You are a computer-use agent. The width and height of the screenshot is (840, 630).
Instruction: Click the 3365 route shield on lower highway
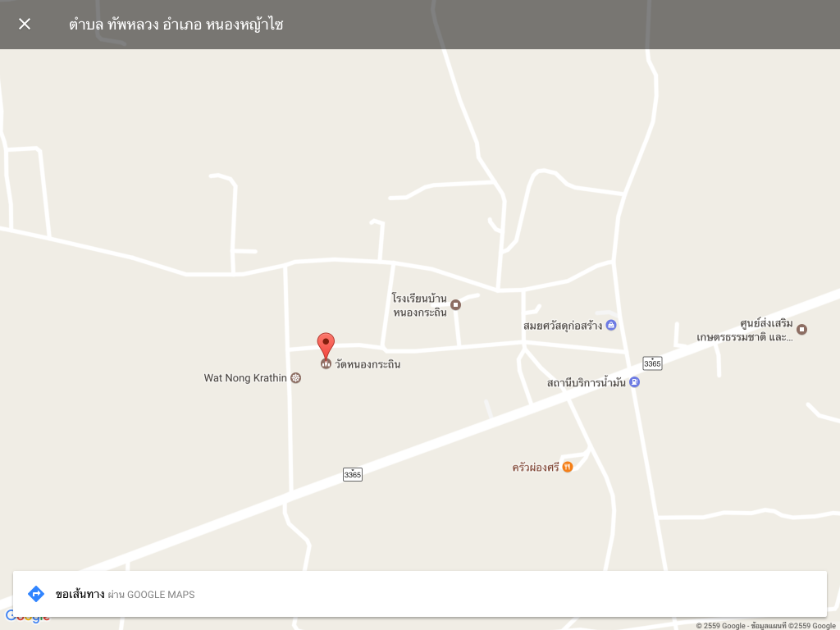(353, 474)
